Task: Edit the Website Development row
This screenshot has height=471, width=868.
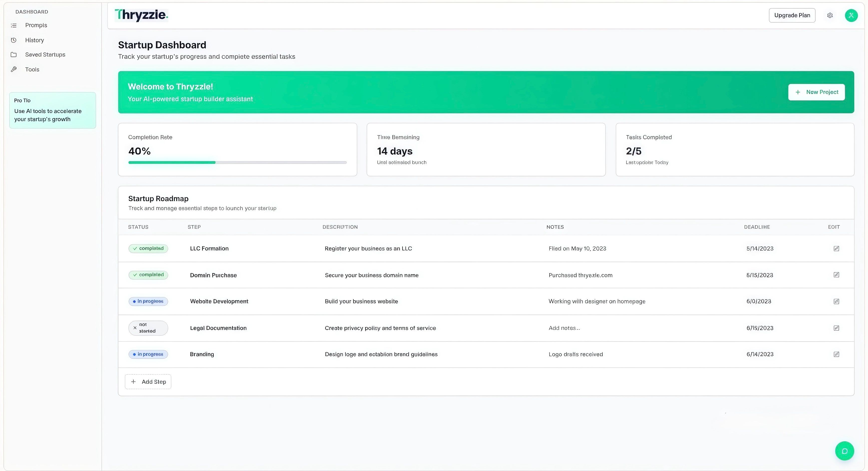Action: pos(836,301)
